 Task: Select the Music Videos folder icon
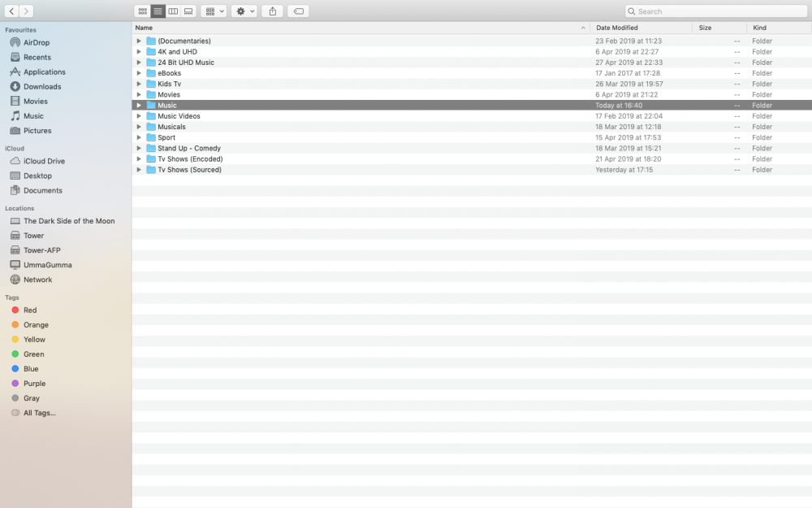(x=151, y=116)
